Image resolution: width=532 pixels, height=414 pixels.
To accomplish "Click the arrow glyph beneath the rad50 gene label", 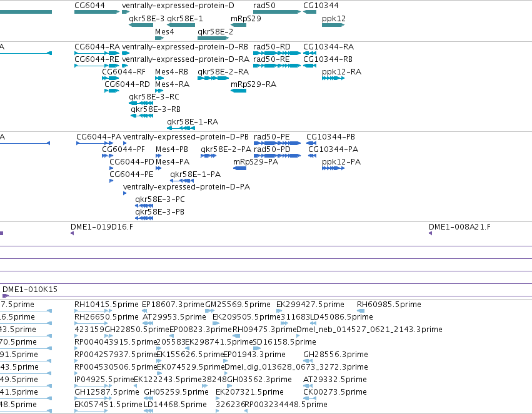I will pos(277,12).
